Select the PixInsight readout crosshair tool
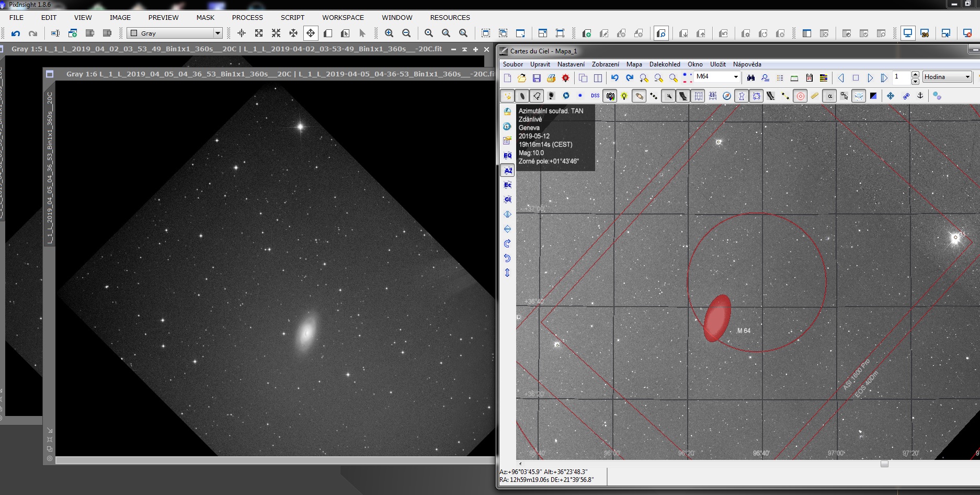This screenshot has height=495, width=980. 242,33
